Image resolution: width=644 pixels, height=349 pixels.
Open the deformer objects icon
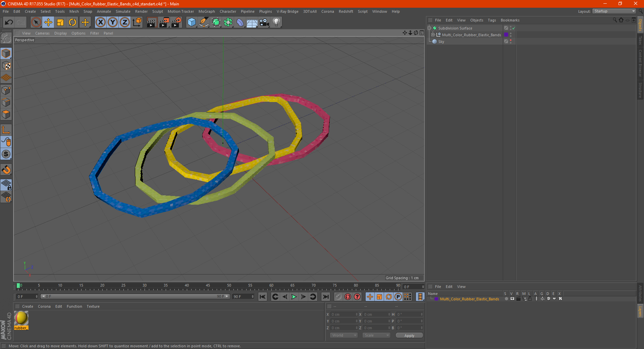pyautogui.click(x=240, y=22)
